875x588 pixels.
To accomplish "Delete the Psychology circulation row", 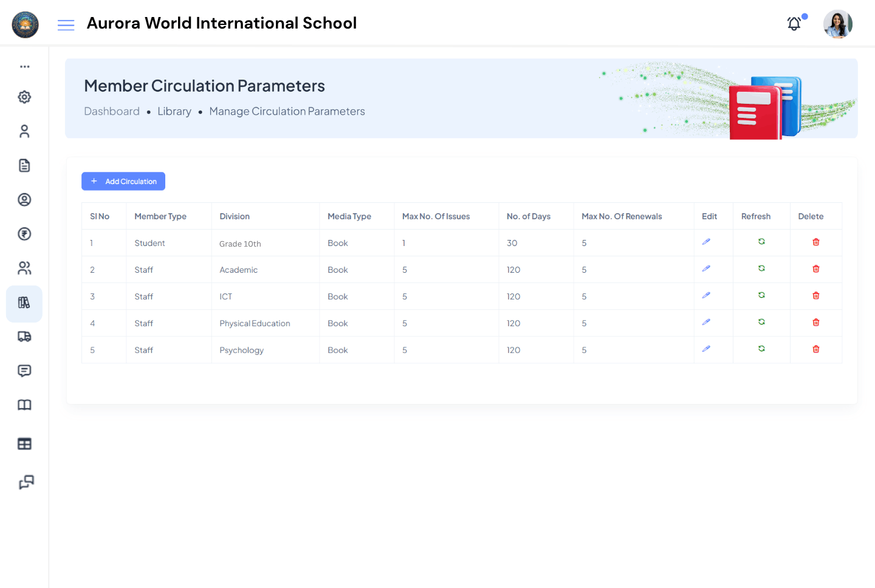I will tap(815, 349).
